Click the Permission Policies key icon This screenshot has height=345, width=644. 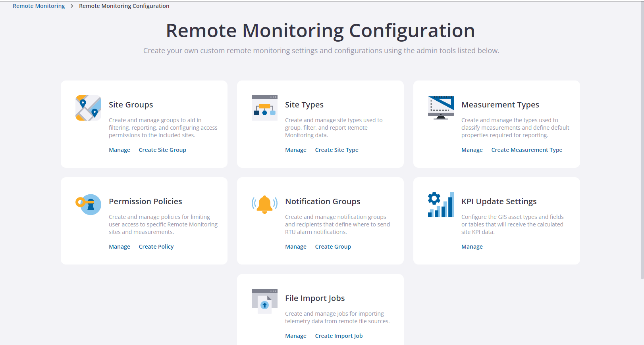coord(88,205)
